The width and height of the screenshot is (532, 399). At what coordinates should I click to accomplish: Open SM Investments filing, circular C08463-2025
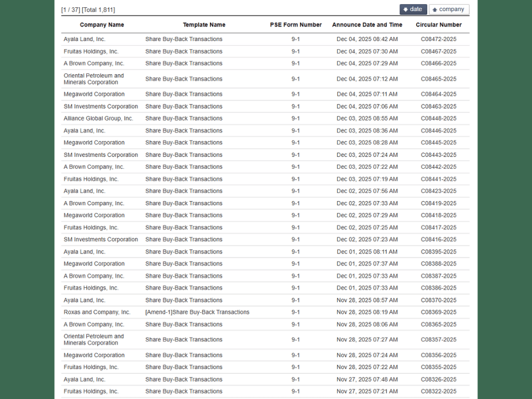tap(183, 107)
